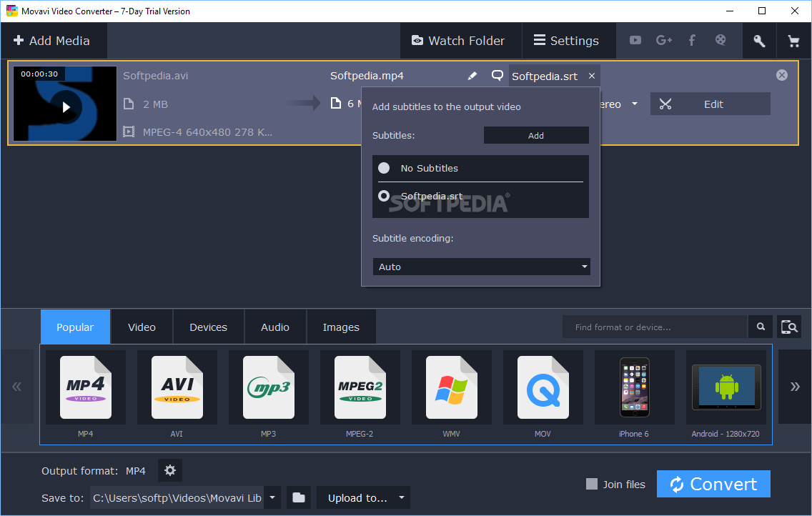The height and width of the screenshot is (516, 812).
Task: Click the key activation icon
Action: 758,40
